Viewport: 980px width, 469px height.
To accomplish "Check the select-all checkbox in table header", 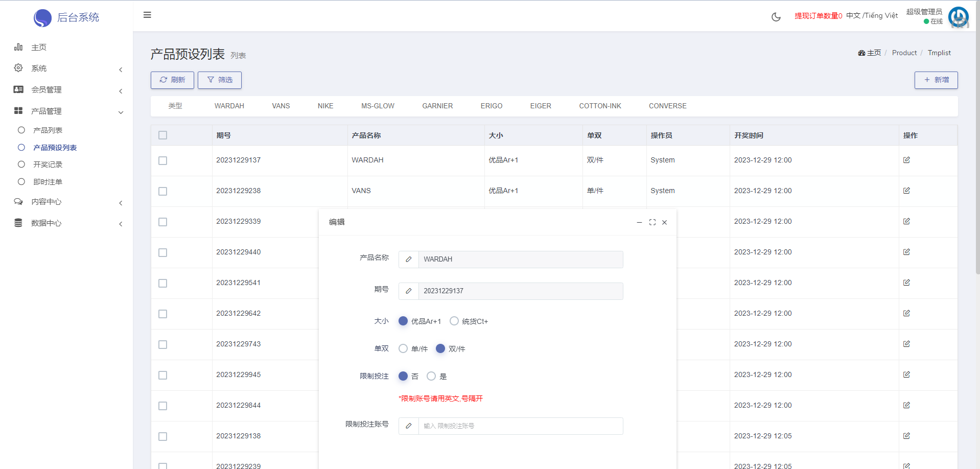I will 162,135.
